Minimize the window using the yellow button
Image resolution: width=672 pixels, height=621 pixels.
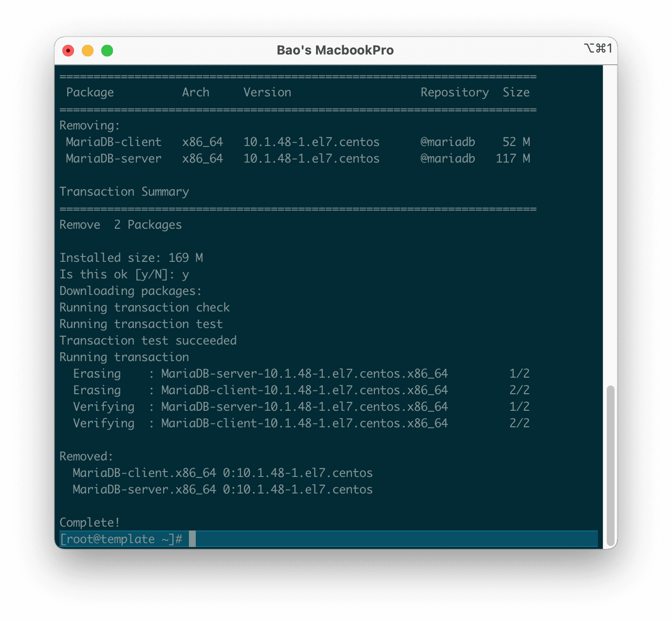[x=88, y=51]
